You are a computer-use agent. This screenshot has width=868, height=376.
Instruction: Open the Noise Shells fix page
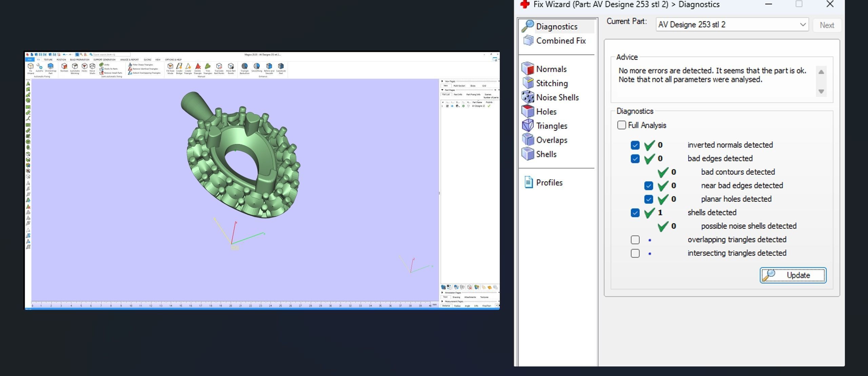[557, 97]
